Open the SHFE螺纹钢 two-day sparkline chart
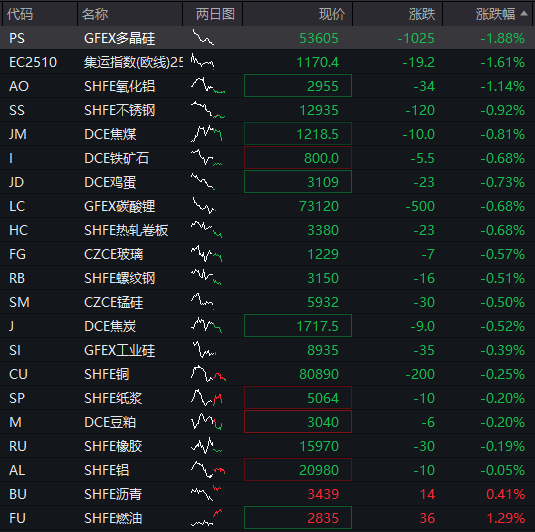 coord(206,277)
